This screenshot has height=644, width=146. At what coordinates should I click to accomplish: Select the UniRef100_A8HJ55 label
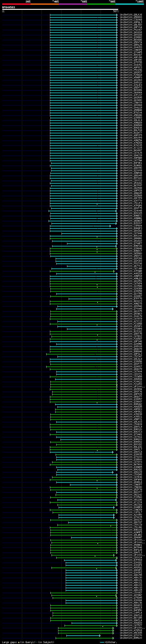[131, 575]
